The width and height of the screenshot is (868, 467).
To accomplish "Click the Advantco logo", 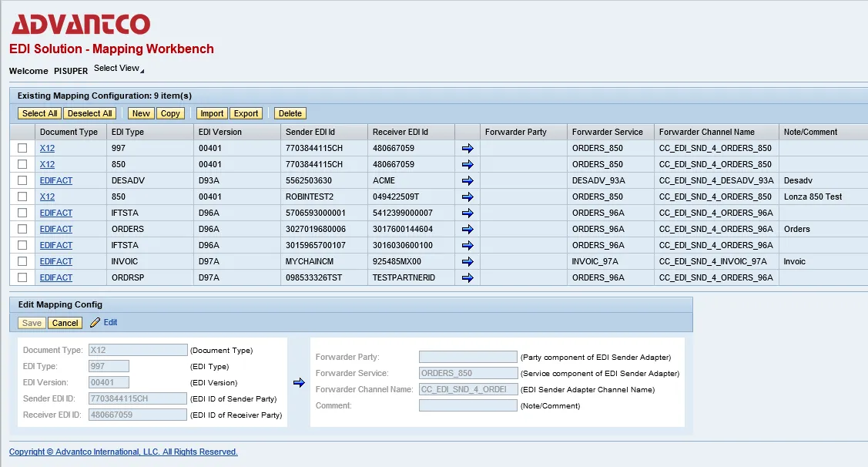I will click(80, 24).
